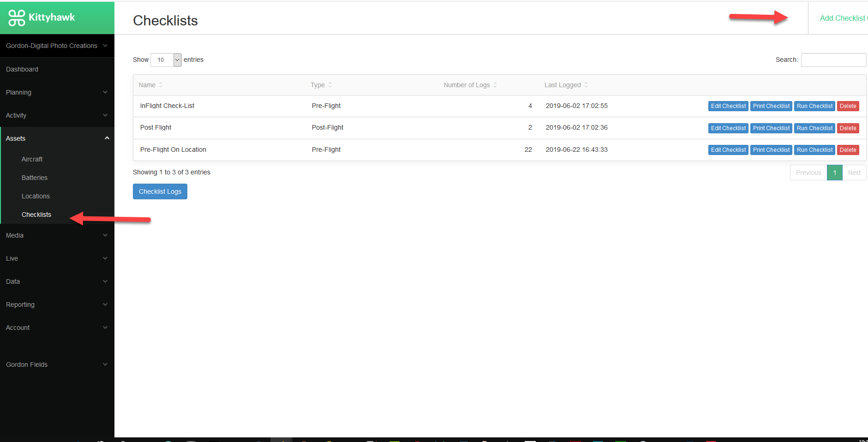Image resolution: width=868 pixels, height=442 pixels.
Task: Go to Dashboard
Action: [x=22, y=69]
